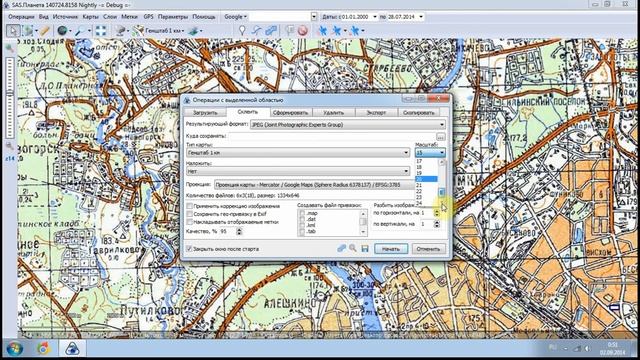The width and height of the screenshot is (640, 360).
Task: Switch to the Экспорт tab
Action: tap(376, 112)
